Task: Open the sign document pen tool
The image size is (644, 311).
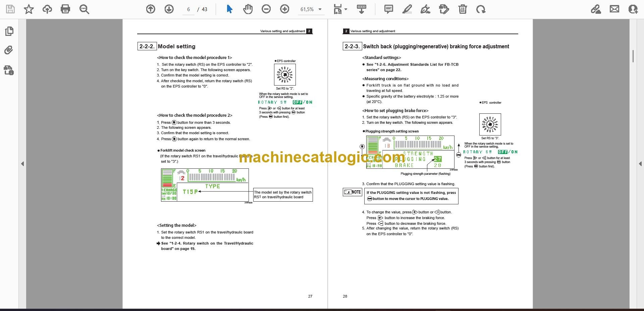Action: tap(425, 9)
